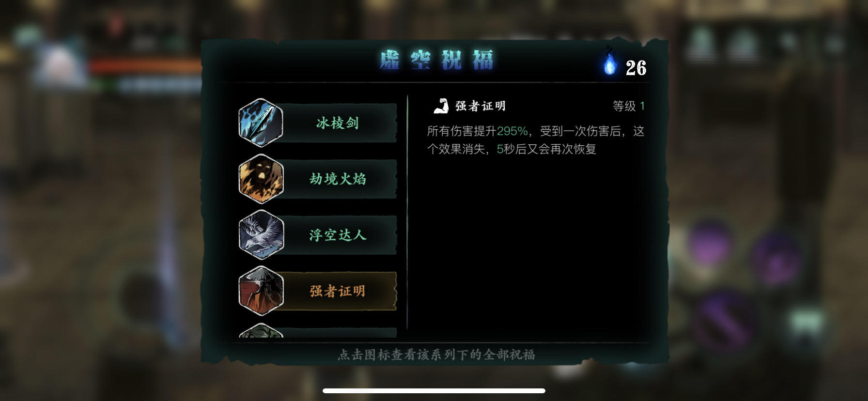This screenshot has height=401, width=868.
Task: Click the 点击图标查看该系列下的全部祝福 hint text
Action: (x=436, y=355)
